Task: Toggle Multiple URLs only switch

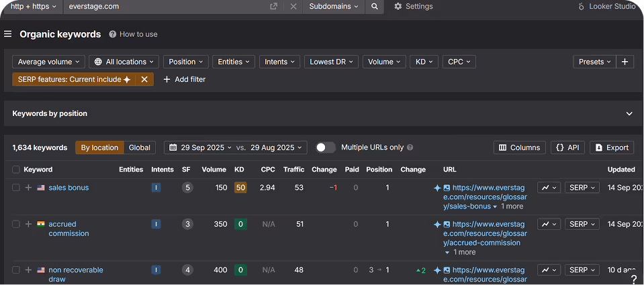Action: pos(326,148)
